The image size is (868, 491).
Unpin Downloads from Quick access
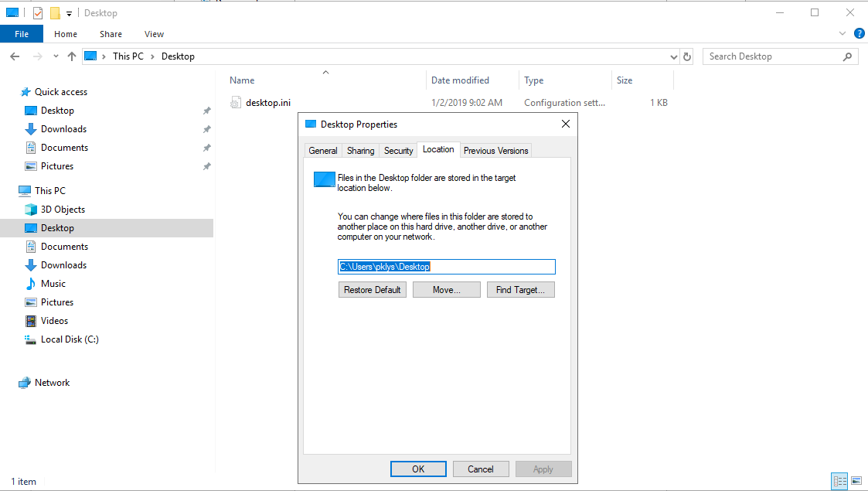(206, 128)
